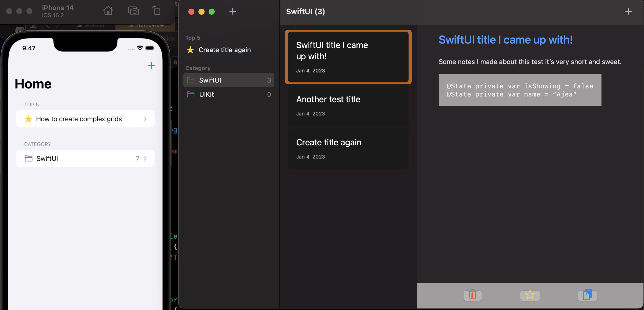Toggle favorite with the yellow star button
644x310 pixels.
pos(530,295)
